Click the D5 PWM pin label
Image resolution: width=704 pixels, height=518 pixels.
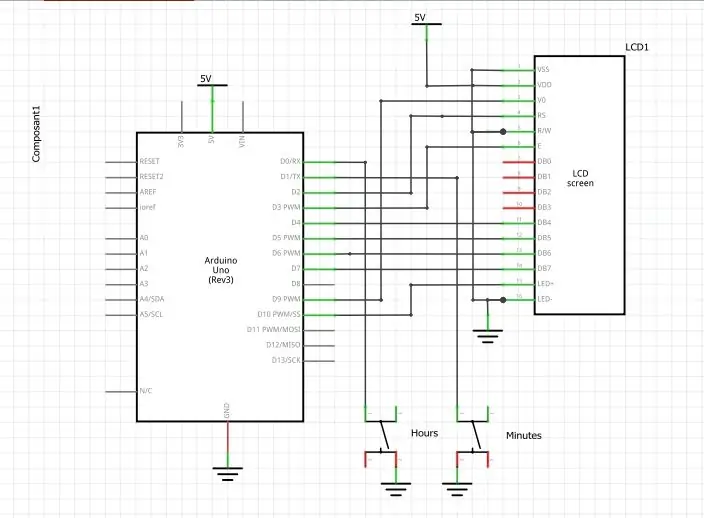(286, 237)
